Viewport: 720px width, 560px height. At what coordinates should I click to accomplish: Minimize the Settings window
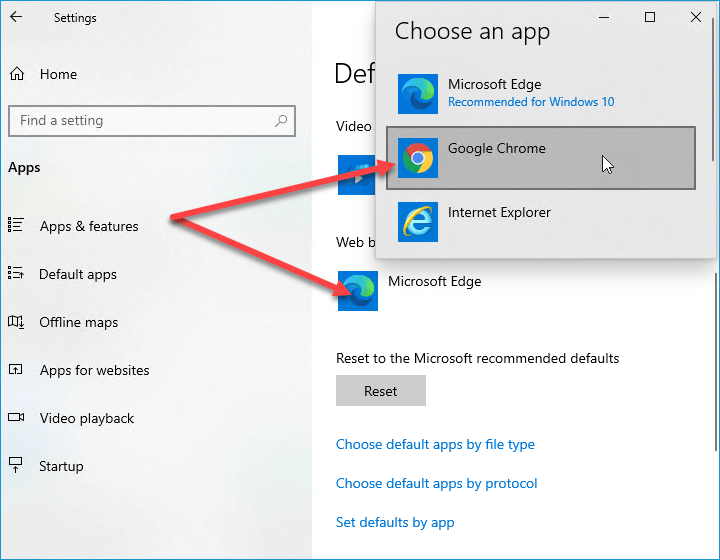[x=604, y=17]
